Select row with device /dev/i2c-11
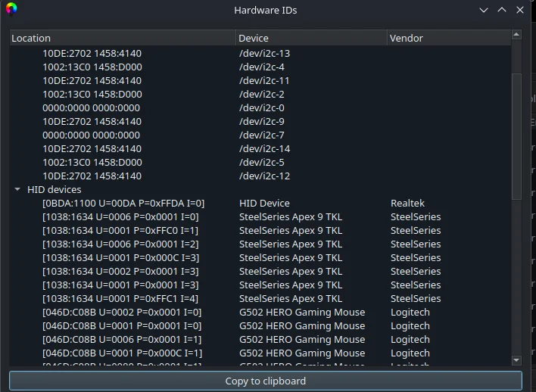 pyautogui.click(x=260, y=81)
